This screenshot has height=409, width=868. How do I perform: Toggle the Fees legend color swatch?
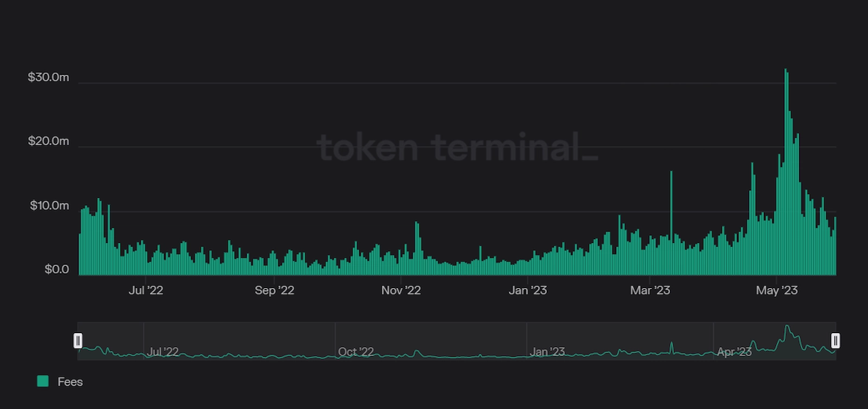43,381
